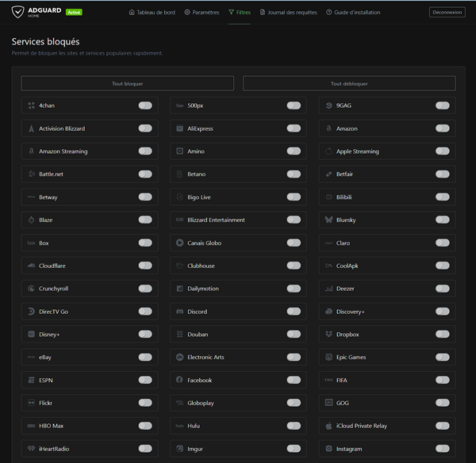
Task: Click the Disney+ service icon
Action: click(31, 334)
